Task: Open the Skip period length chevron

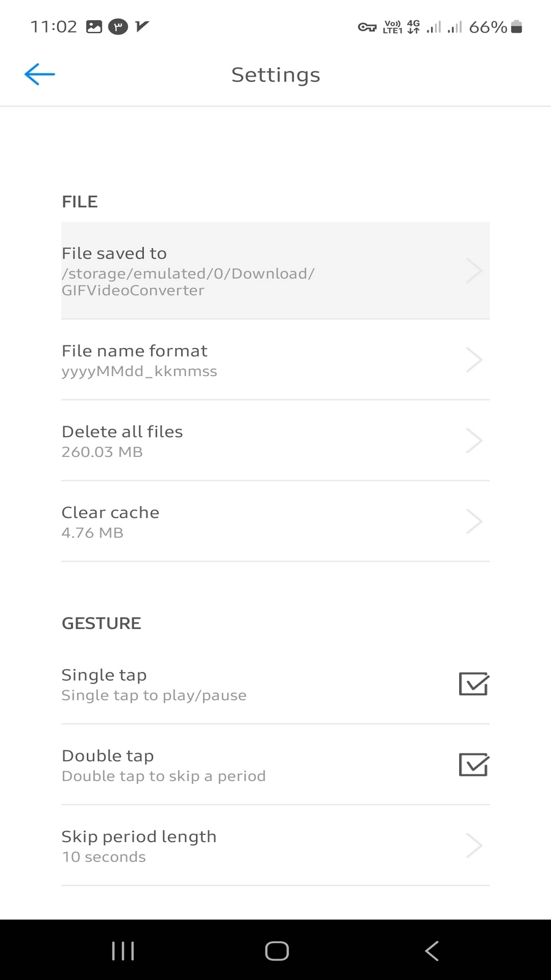Action: [x=474, y=845]
